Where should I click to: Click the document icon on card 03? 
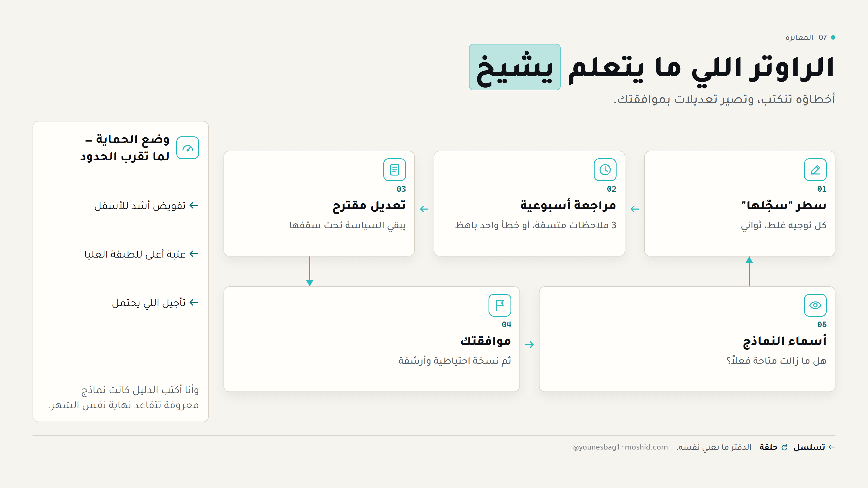[x=394, y=170]
